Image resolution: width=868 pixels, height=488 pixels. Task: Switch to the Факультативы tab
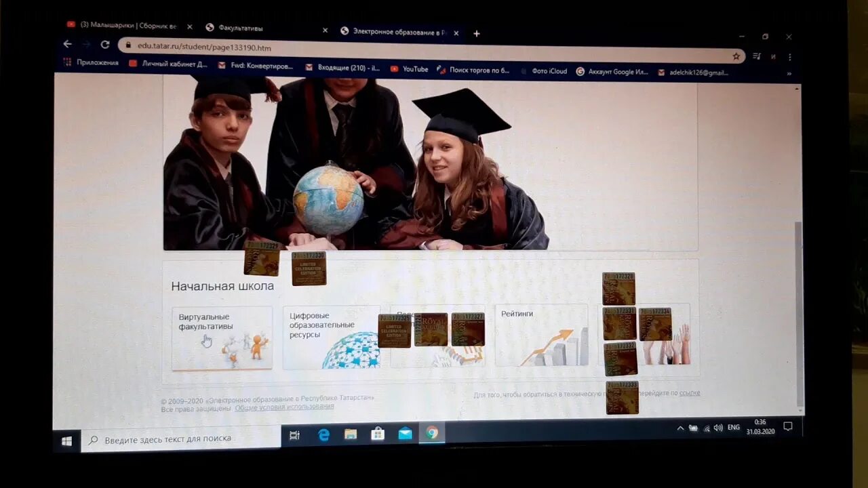pyautogui.click(x=266, y=28)
